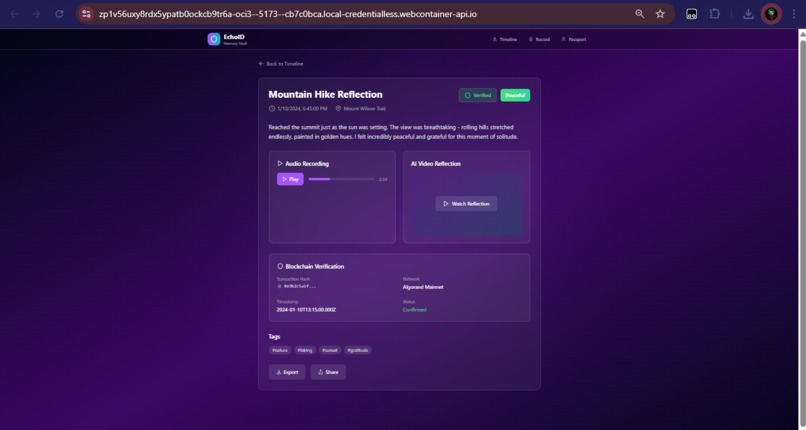The height and width of the screenshot is (430, 806).
Task: Click the audio progress bar
Action: [x=341, y=179]
